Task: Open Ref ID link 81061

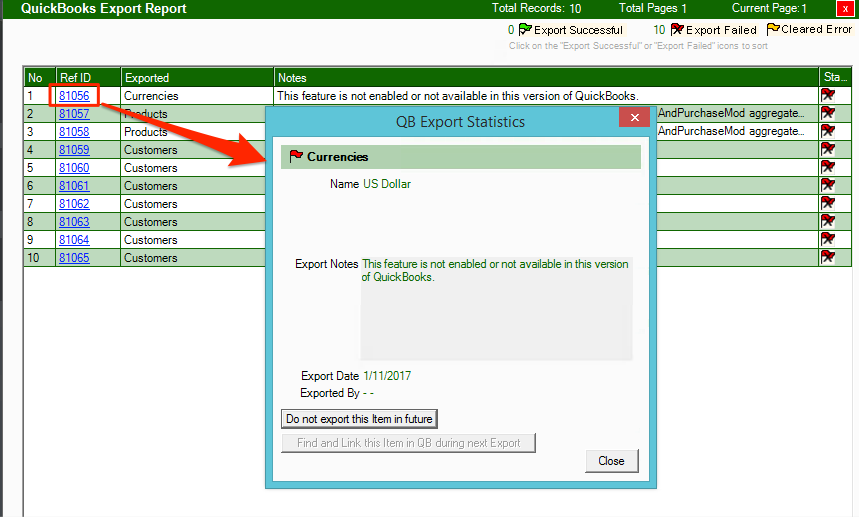Action: pyautogui.click(x=74, y=186)
